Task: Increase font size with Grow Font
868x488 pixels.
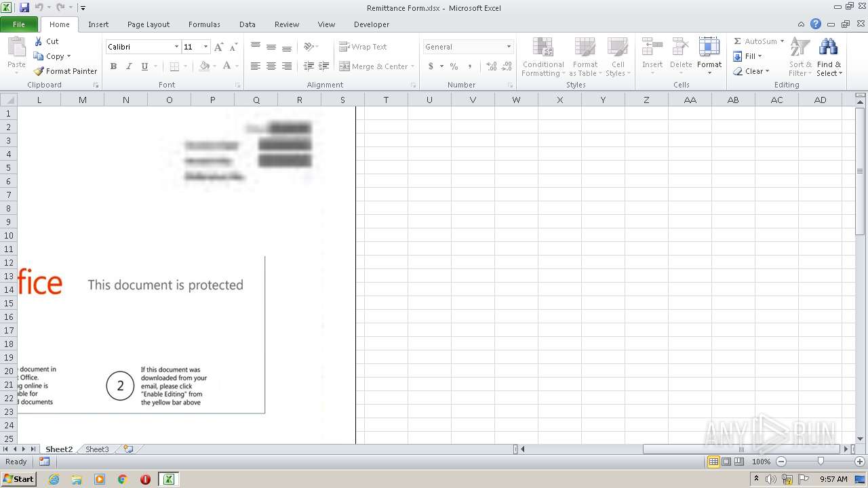Action: point(218,47)
